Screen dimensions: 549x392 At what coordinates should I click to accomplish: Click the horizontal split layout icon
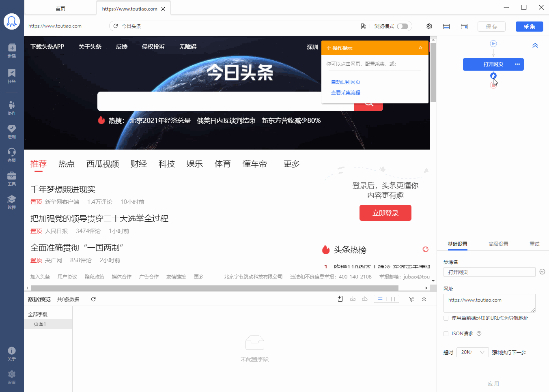446,26
